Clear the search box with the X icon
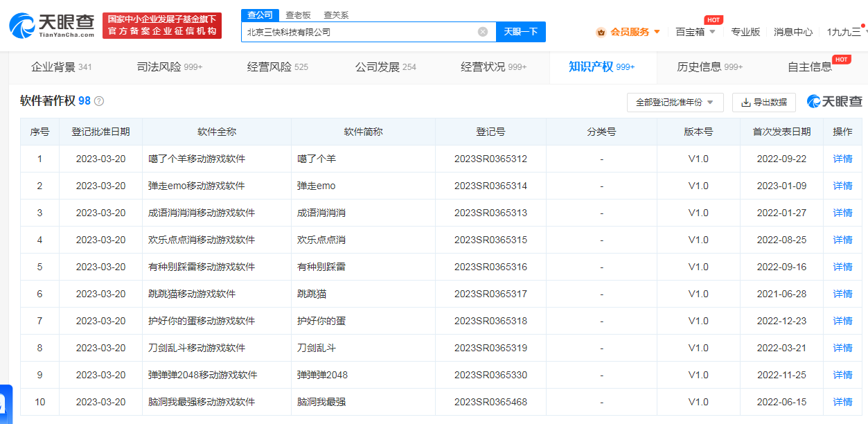Viewport: 868px width, 424px height. click(483, 32)
